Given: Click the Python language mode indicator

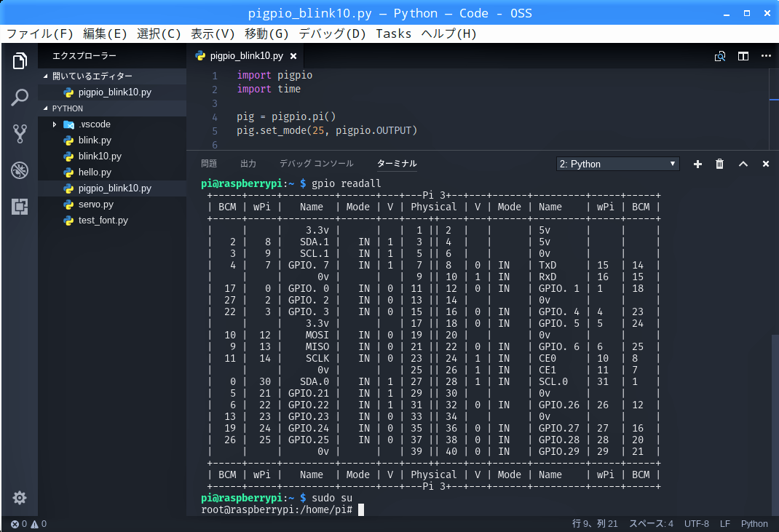Looking at the screenshot, I should 754,523.
